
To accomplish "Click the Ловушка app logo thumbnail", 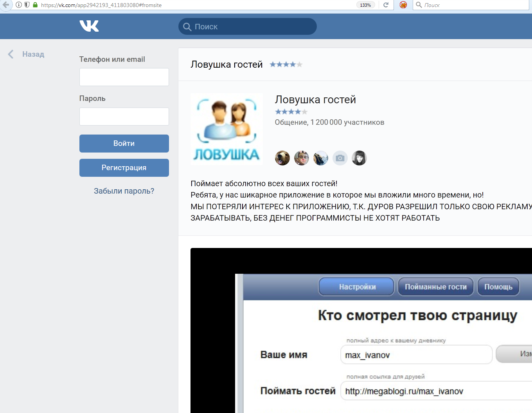I will click(x=226, y=129).
